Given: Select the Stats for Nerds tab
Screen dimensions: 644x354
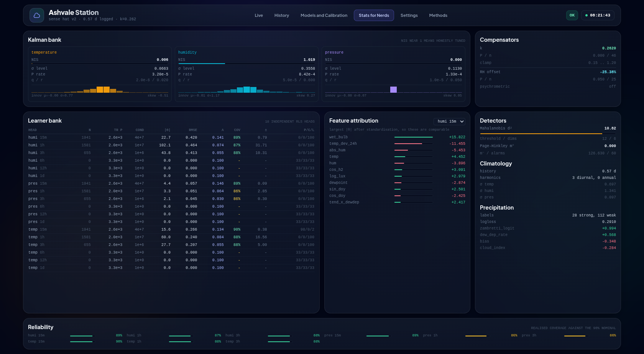Looking at the screenshot, I should (x=374, y=15).
